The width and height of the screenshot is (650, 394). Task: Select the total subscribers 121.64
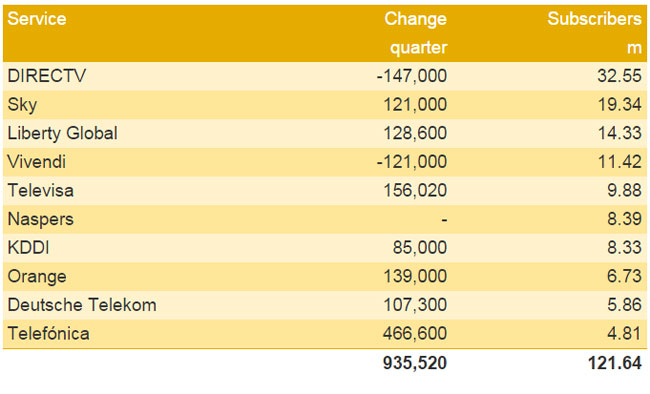615,363
